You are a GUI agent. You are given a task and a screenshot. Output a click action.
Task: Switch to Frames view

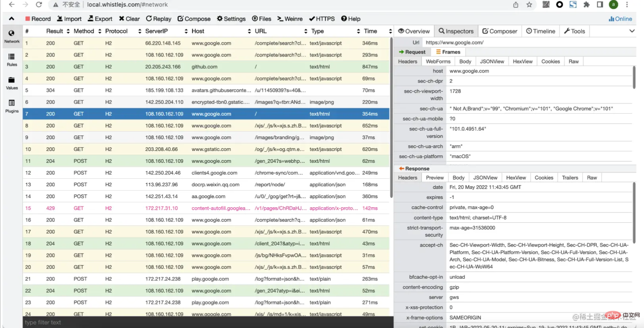pos(448,52)
